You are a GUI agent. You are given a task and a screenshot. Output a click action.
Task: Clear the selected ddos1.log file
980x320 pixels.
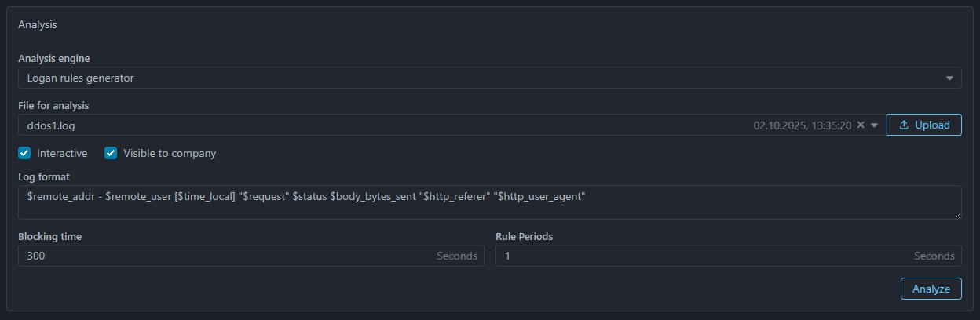click(x=861, y=125)
